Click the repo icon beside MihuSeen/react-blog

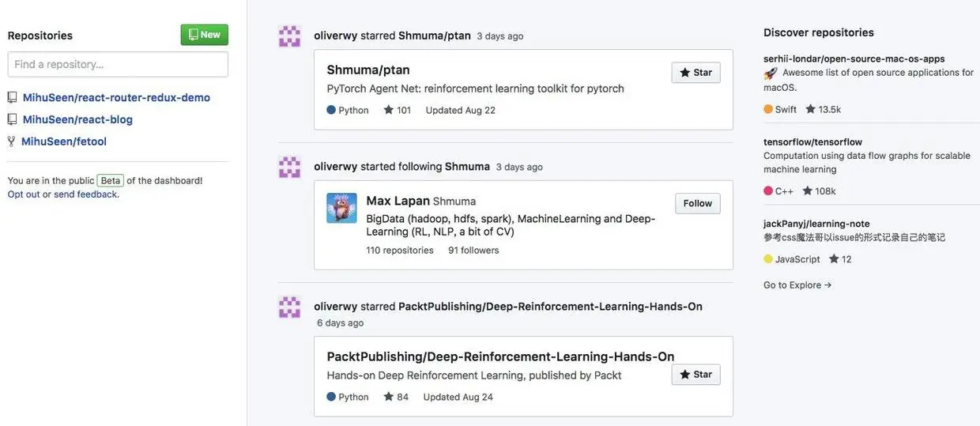point(12,119)
